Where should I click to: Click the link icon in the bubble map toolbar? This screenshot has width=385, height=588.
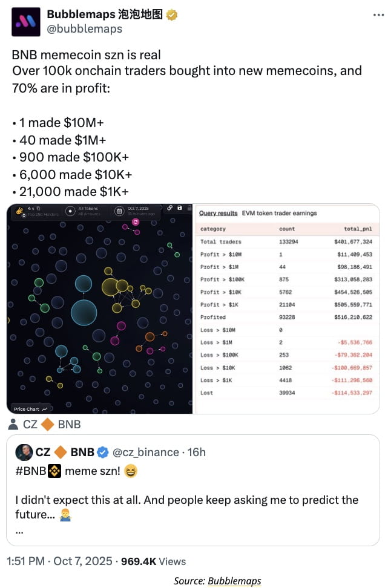pyautogui.click(x=170, y=208)
